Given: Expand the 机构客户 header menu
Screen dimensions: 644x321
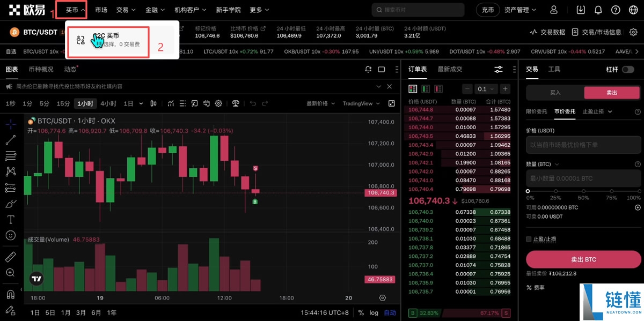Looking at the screenshot, I should (190, 10).
